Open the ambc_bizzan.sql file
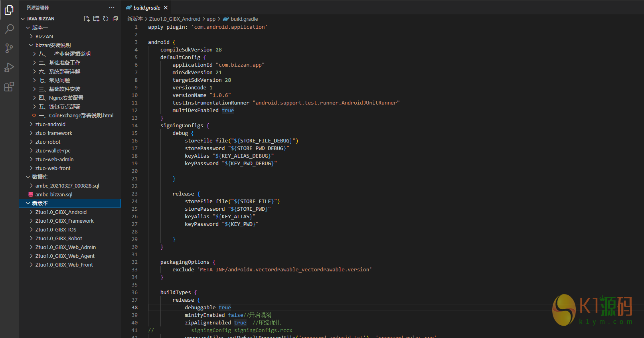 [54, 194]
